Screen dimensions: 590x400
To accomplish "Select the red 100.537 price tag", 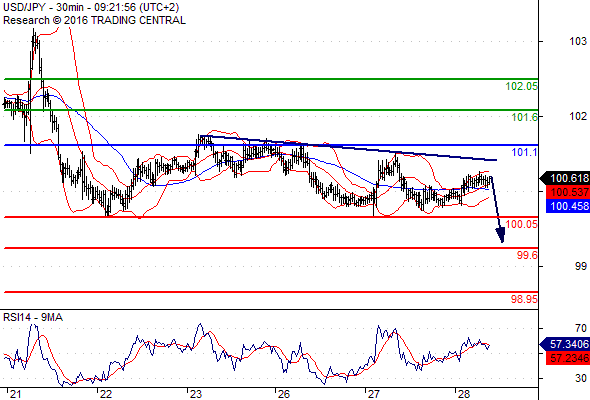I will coord(568,192).
